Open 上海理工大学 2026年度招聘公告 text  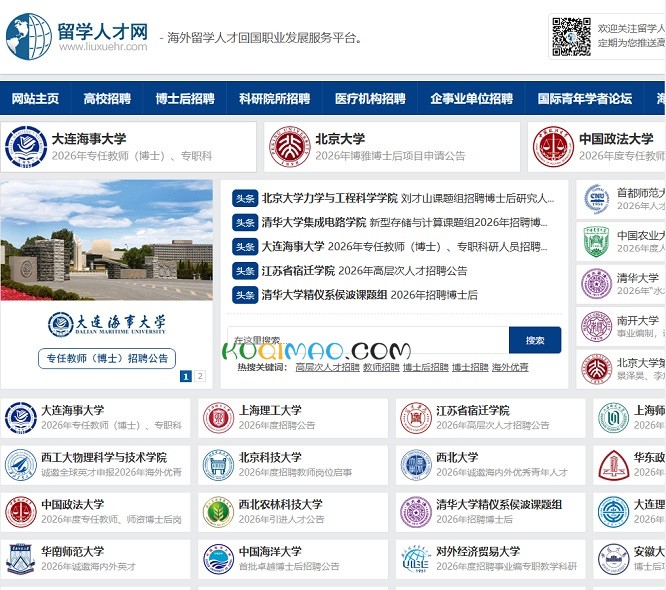(277, 425)
